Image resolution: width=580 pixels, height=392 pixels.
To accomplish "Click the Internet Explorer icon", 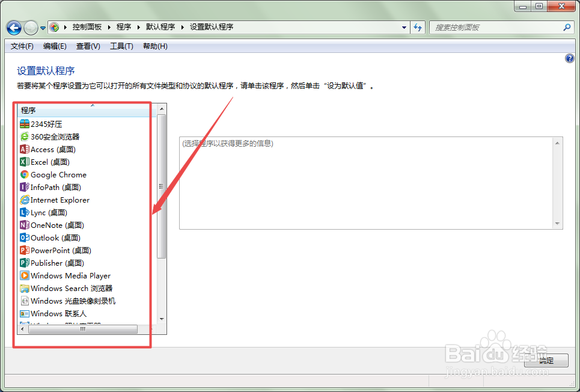I will pos(25,200).
